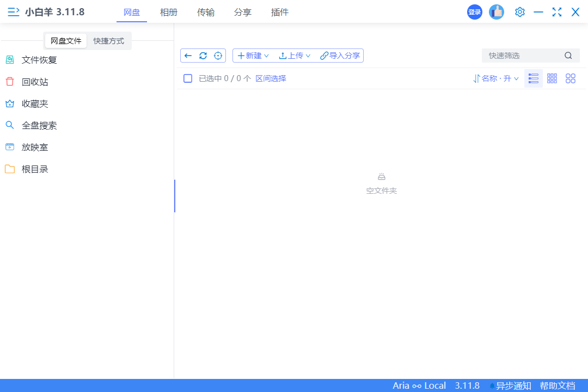Select the 快捷方式 sub-tab
This screenshot has width=588, height=392.
click(109, 41)
